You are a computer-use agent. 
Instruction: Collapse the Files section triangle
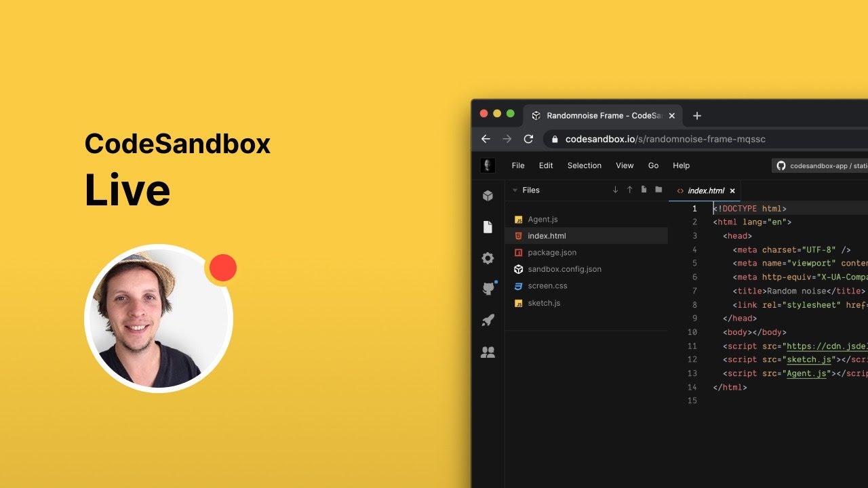[x=515, y=190]
